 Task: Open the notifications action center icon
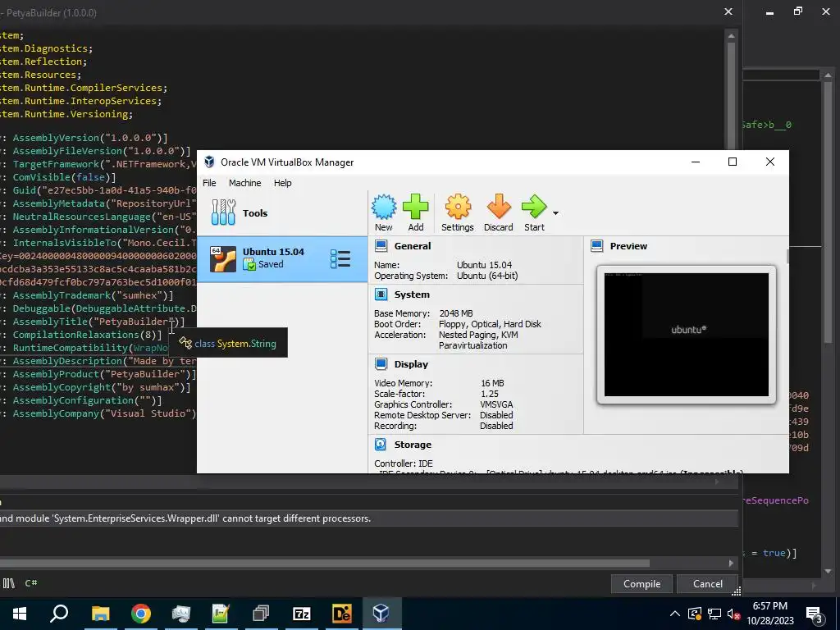[815, 615]
